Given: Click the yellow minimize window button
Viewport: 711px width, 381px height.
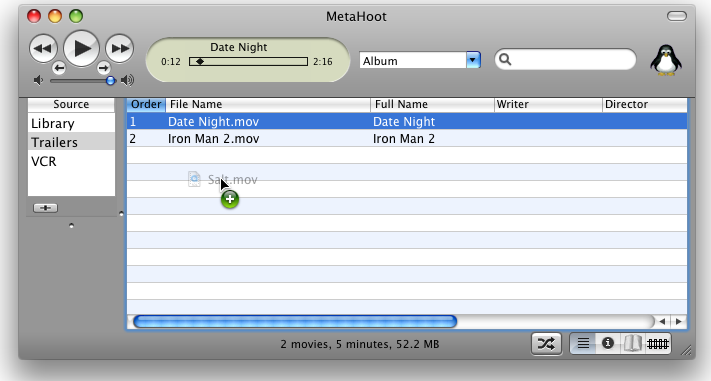Looking at the screenshot, I should click(55, 16).
